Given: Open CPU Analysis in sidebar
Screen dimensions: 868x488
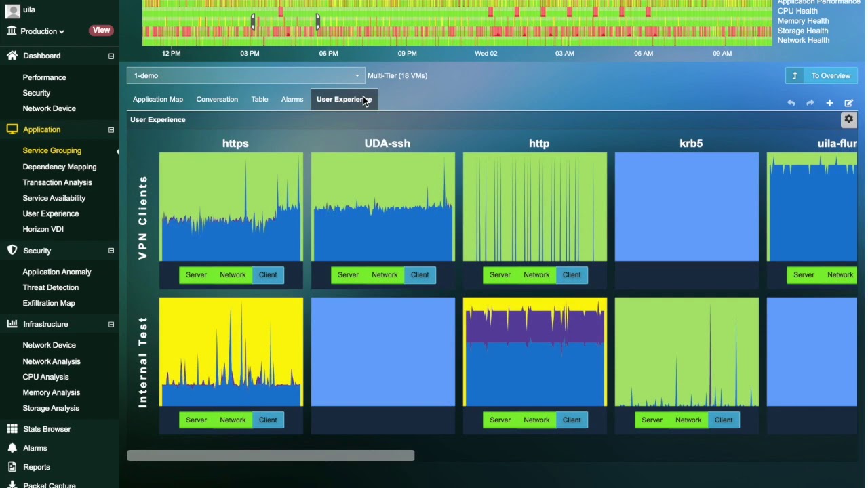Looking at the screenshot, I should (x=45, y=377).
